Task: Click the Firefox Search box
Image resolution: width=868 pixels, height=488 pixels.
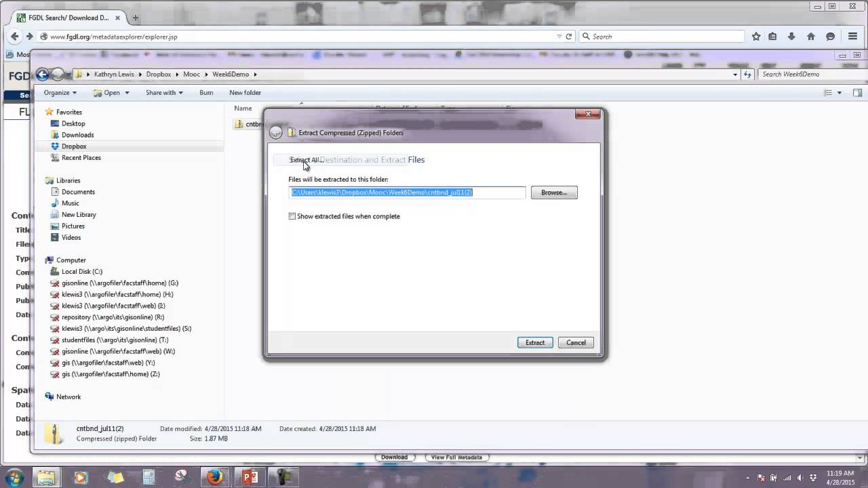Action: 661,37
